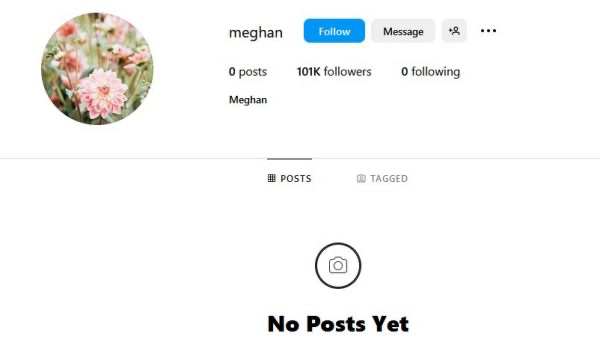Click the large pink dahlia in avatar
Screen dimensions: 600x360
[x=103, y=94]
